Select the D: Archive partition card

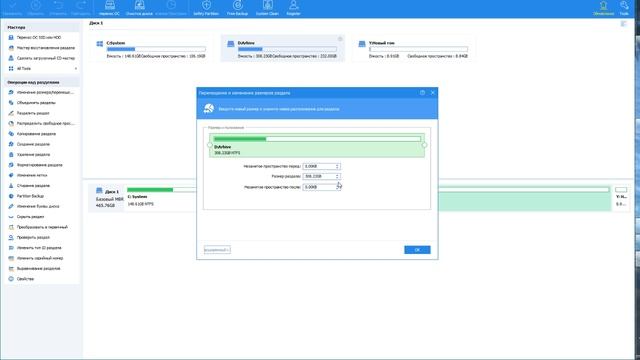click(283, 49)
